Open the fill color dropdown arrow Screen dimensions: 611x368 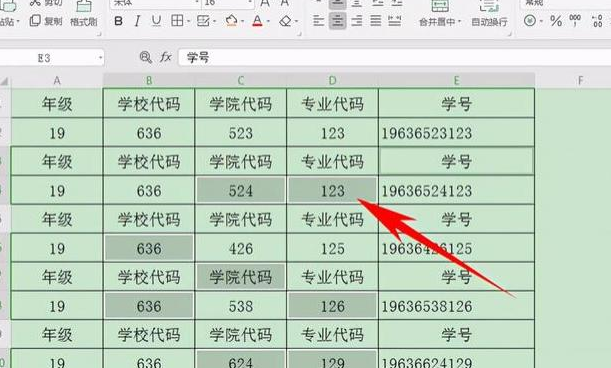[242, 21]
